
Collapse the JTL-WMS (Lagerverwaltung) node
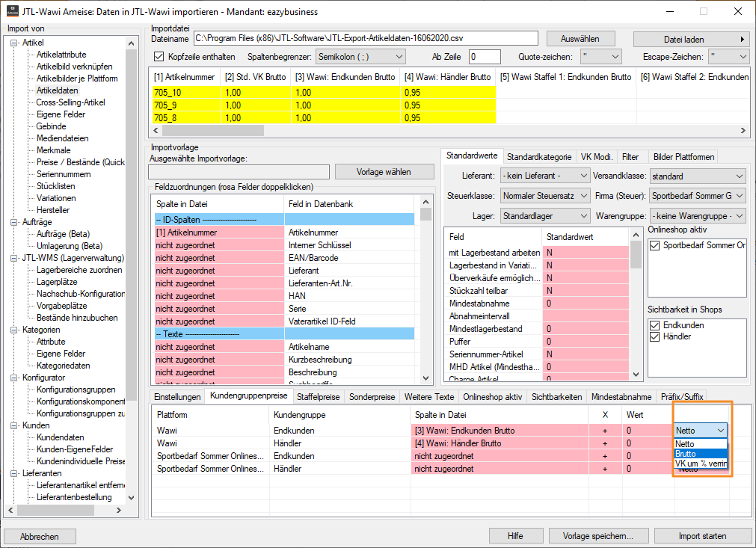14,258
